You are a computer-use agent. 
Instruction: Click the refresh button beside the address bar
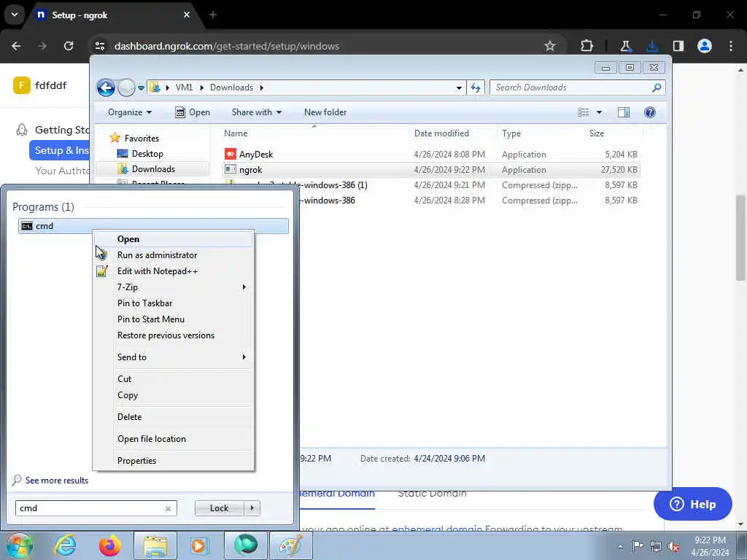coord(476,87)
